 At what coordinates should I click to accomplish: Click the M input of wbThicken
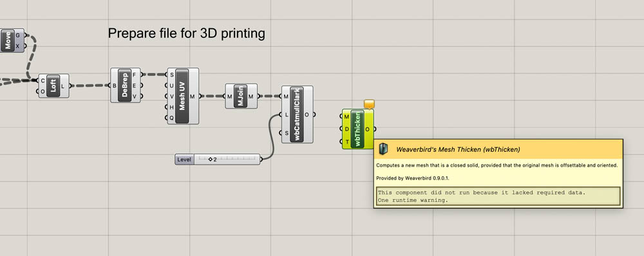coord(346,116)
